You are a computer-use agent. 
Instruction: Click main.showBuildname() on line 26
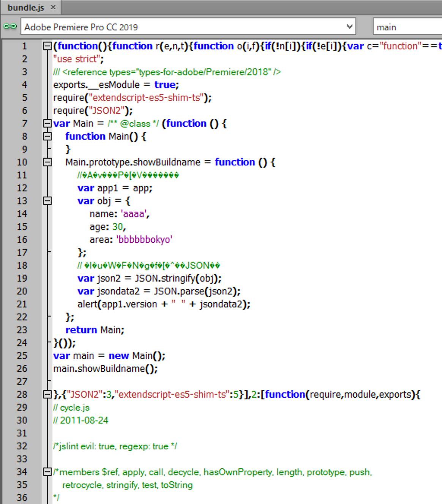(106, 369)
